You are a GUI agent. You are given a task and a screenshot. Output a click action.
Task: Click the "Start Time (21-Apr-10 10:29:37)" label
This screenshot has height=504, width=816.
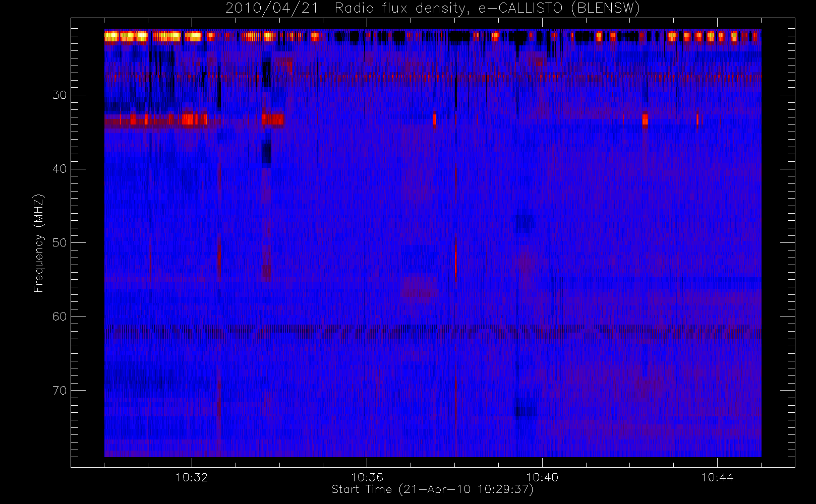[432, 489]
